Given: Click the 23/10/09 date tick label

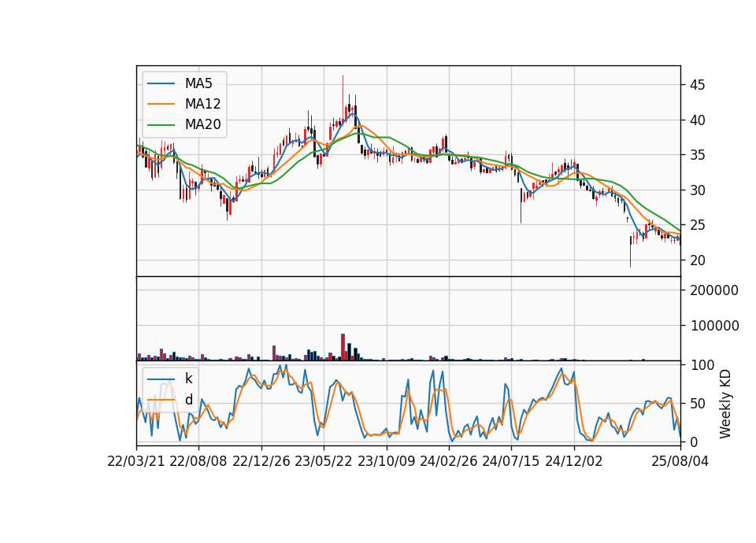Looking at the screenshot, I should (x=386, y=461).
